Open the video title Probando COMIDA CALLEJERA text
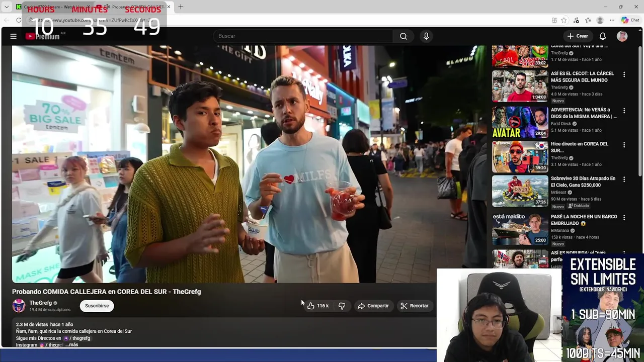The image size is (644, 362). click(x=107, y=292)
